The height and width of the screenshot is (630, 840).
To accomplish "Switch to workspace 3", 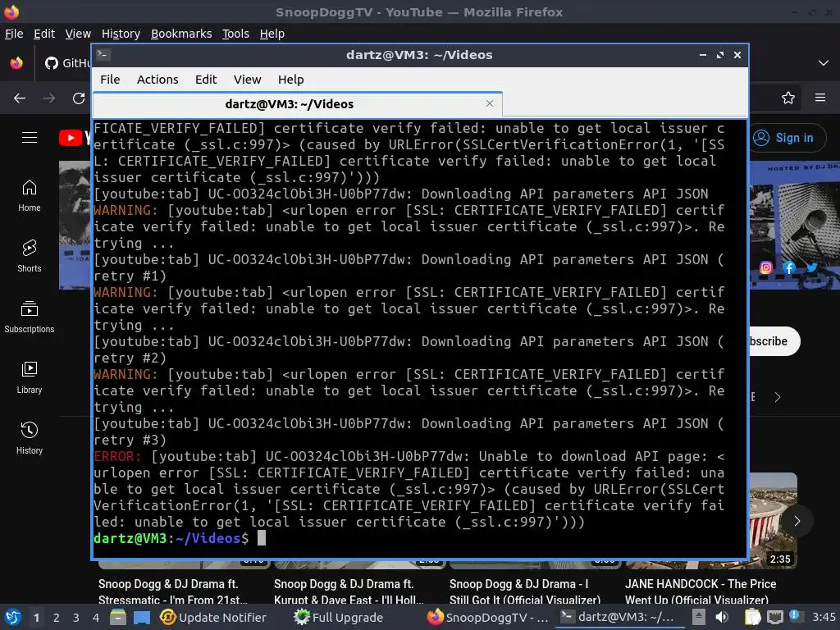I will (76, 618).
